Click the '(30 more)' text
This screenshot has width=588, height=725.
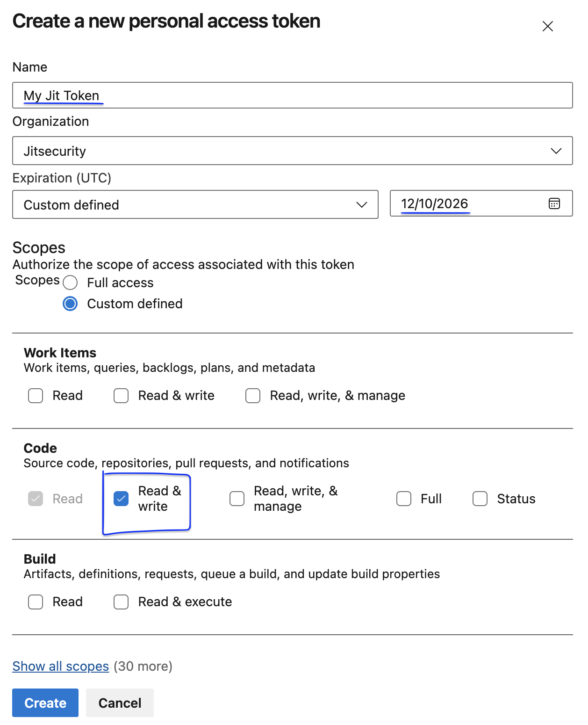click(143, 666)
